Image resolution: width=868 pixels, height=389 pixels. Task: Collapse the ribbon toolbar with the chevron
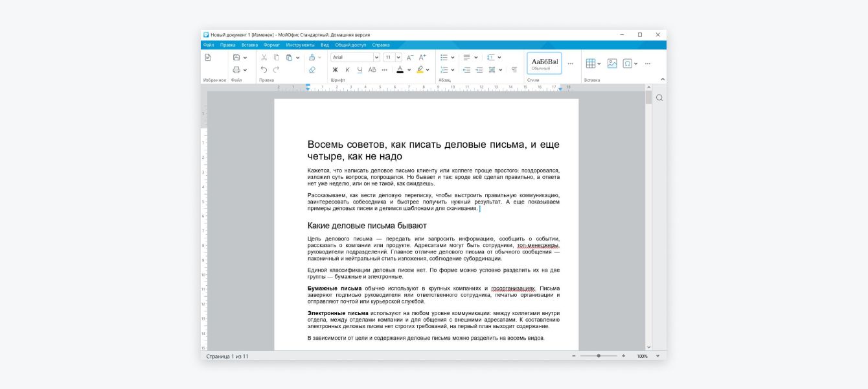(662, 79)
